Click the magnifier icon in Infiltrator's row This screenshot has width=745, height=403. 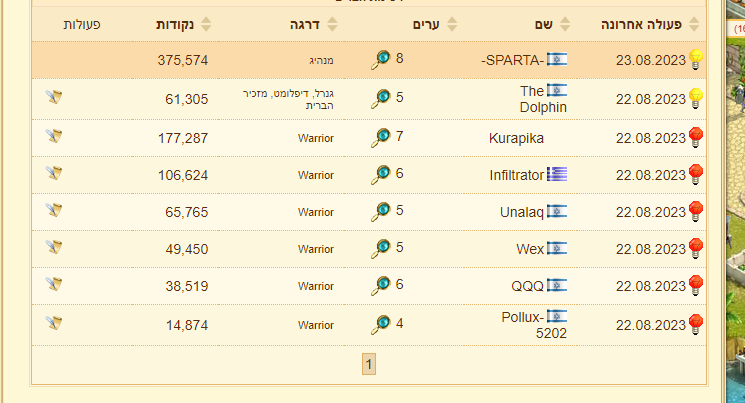pyautogui.click(x=381, y=175)
